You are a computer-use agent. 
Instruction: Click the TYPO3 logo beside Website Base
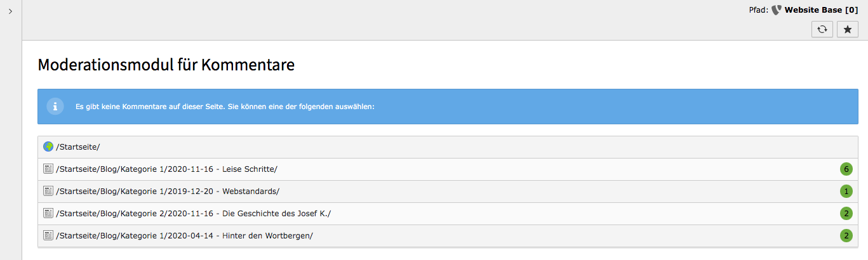pos(777,10)
